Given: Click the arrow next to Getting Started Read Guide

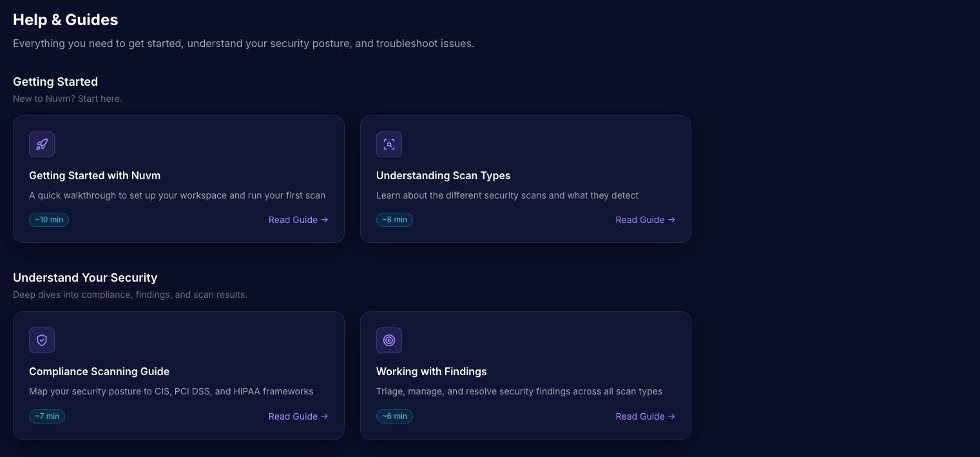Looking at the screenshot, I should coord(324,220).
